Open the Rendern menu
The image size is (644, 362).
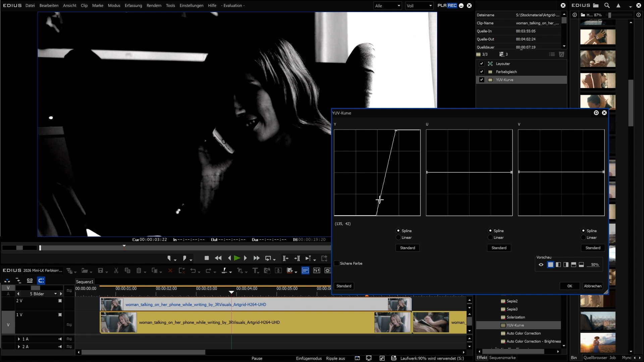154,6
